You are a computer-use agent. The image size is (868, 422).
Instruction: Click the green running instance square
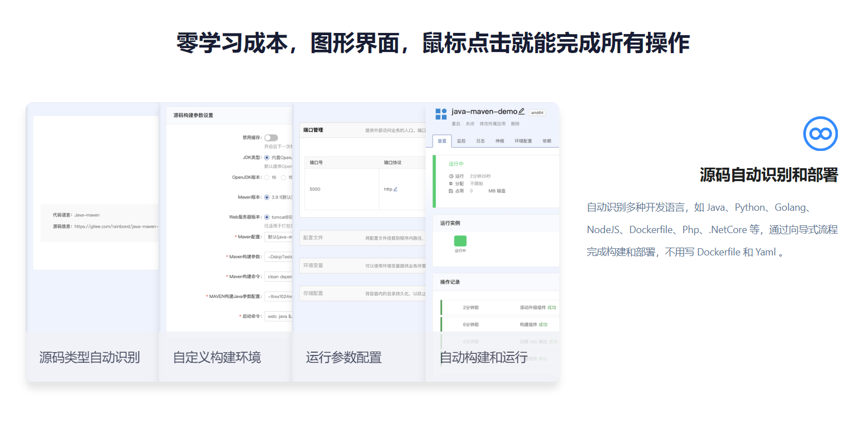tap(460, 241)
